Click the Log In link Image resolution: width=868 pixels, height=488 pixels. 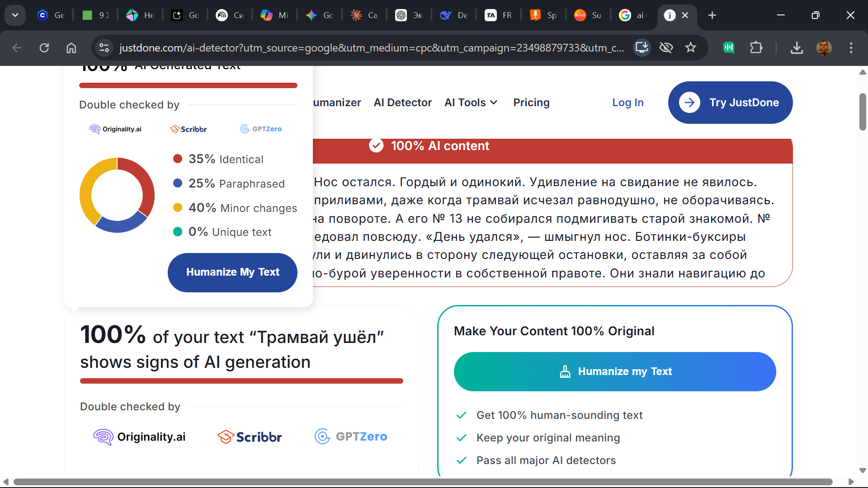[627, 103]
